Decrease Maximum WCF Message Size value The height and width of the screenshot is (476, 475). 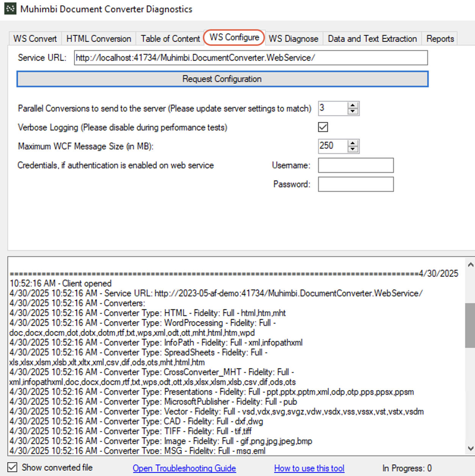click(x=353, y=149)
